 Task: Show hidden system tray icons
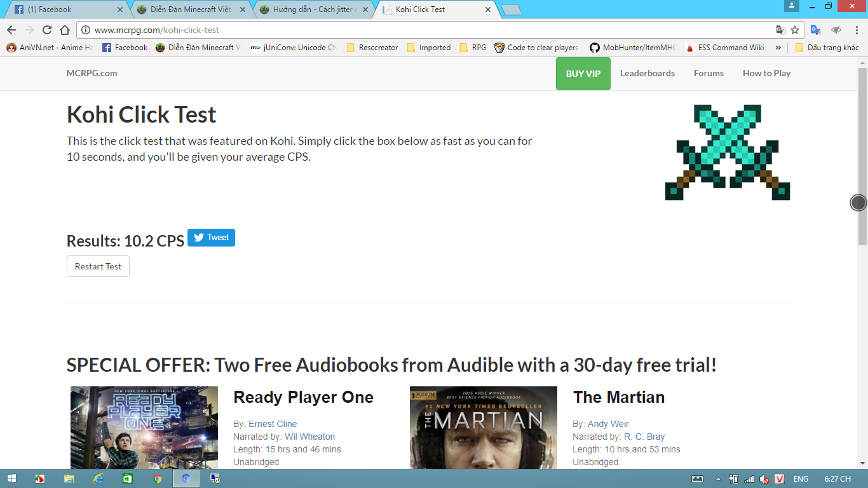pyautogui.click(x=718, y=479)
